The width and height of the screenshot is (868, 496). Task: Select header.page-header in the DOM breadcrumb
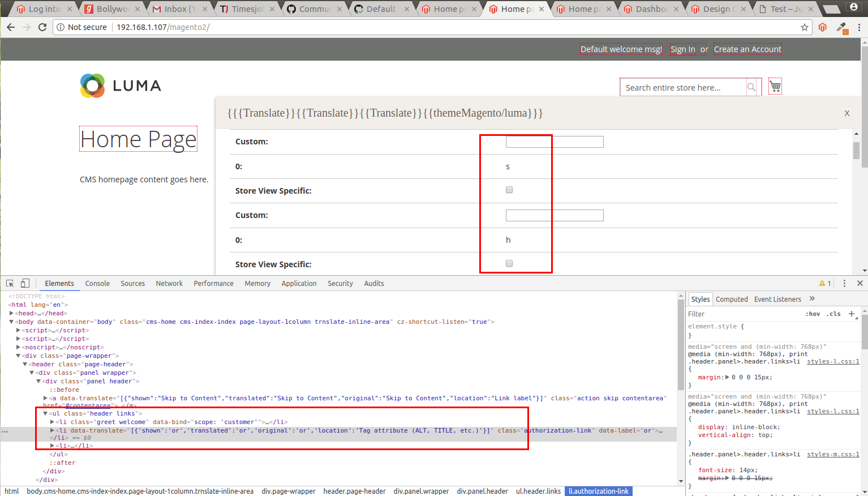354,491
